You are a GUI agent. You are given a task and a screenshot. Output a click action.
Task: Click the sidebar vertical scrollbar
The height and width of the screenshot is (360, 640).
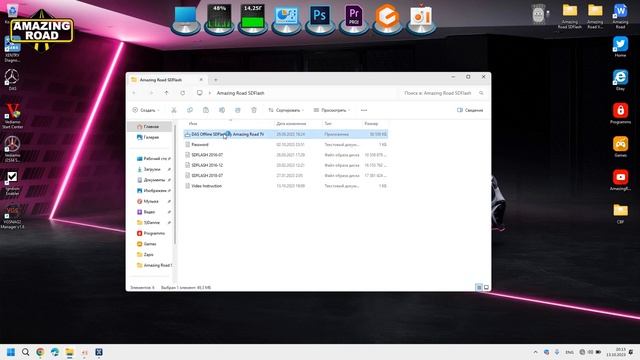pyautogui.click(x=175, y=184)
